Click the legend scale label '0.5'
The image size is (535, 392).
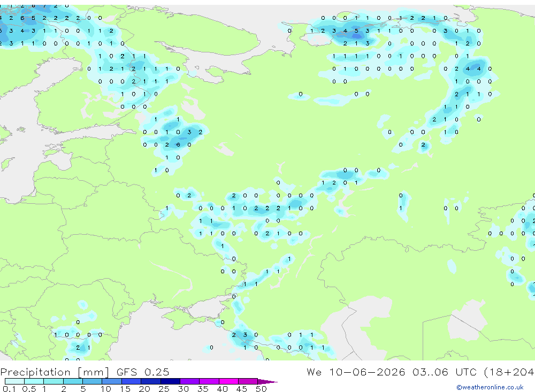click(x=29, y=389)
